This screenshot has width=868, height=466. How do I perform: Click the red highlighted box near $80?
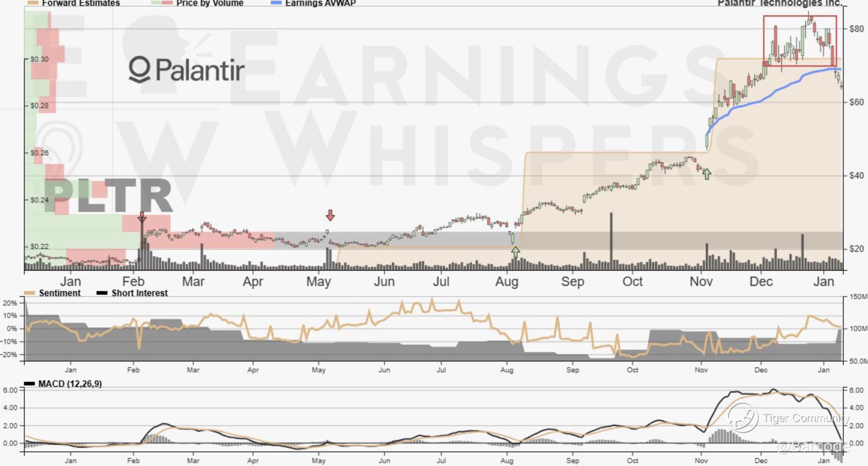[x=800, y=41]
